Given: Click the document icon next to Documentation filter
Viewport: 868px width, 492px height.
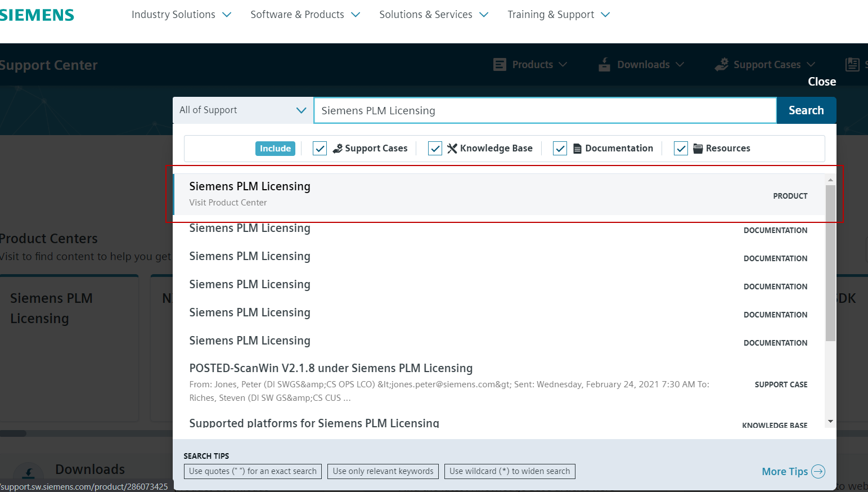Looking at the screenshot, I should [x=577, y=148].
